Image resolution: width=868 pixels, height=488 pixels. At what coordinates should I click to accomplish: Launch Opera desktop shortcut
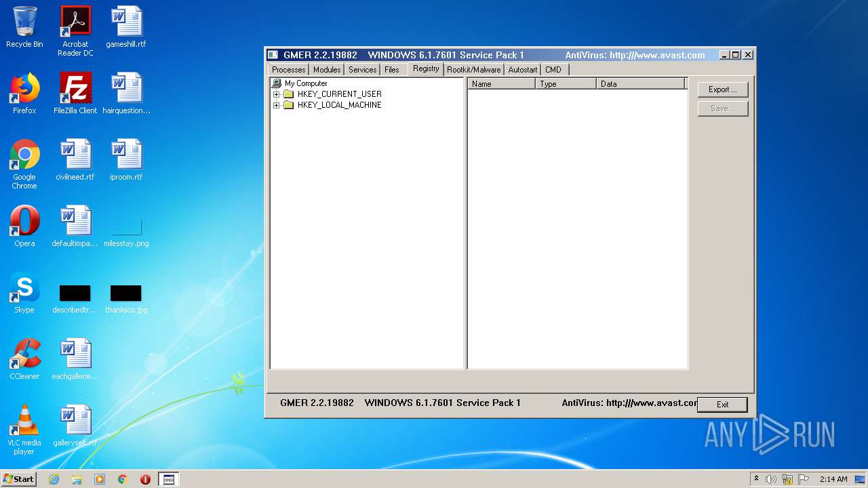coord(24,226)
